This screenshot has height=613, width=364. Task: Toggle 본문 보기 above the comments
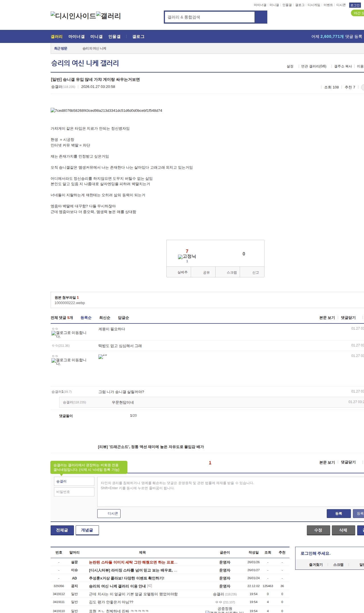coord(327,318)
